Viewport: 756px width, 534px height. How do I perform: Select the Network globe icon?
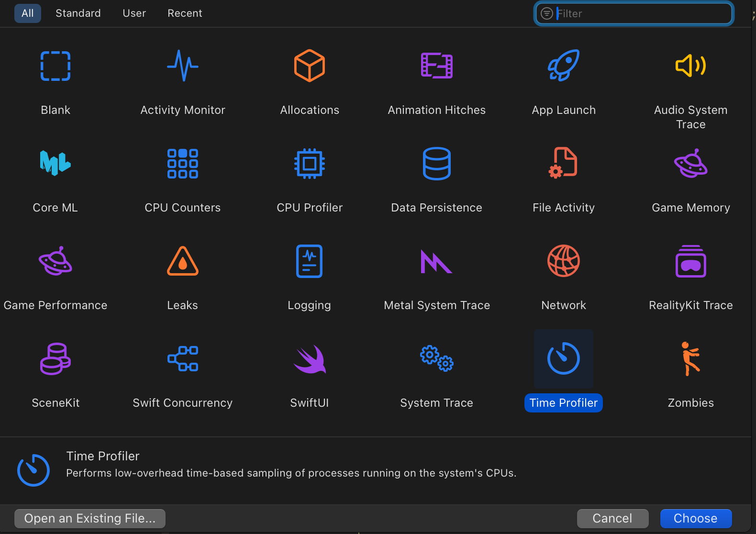pyautogui.click(x=564, y=261)
